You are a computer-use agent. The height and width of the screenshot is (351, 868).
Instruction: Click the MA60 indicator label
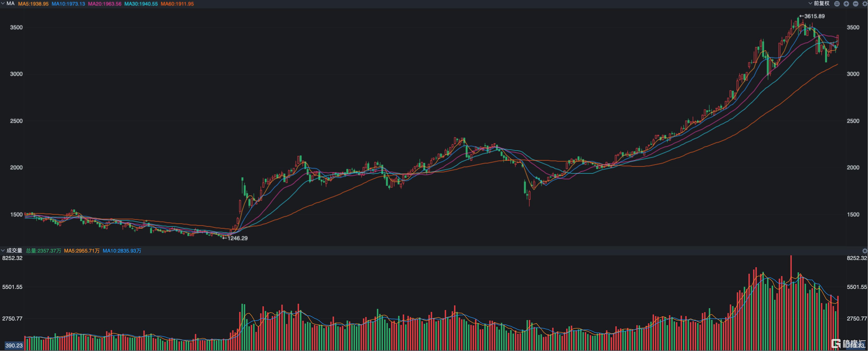click(177, 4)
